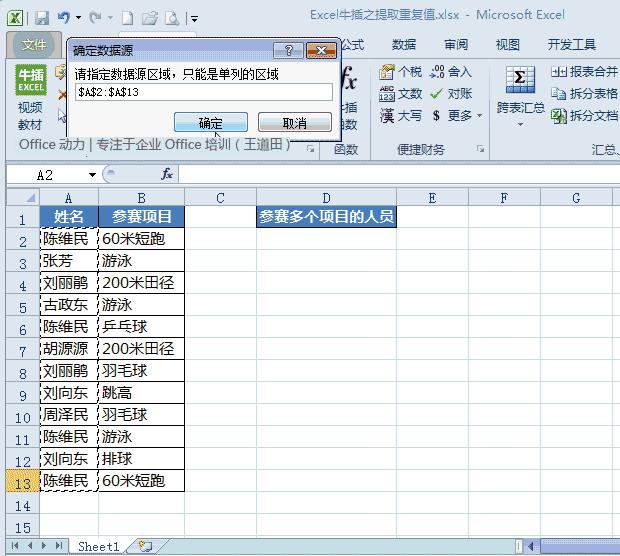Select the Sheet1 tab
This screenshot has width=620, height=556.
coord(98,547)
